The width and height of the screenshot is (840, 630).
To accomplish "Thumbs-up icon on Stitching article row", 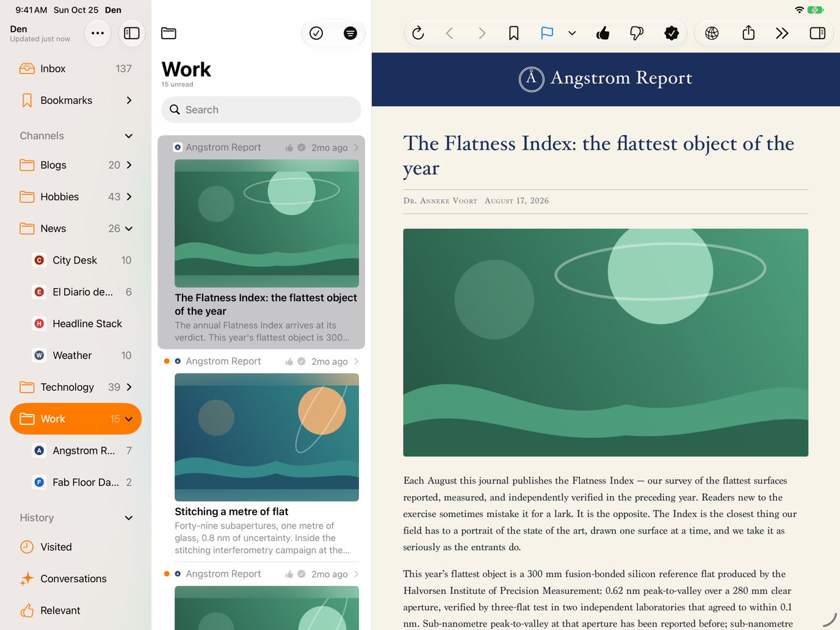I will tap(289, 361).
